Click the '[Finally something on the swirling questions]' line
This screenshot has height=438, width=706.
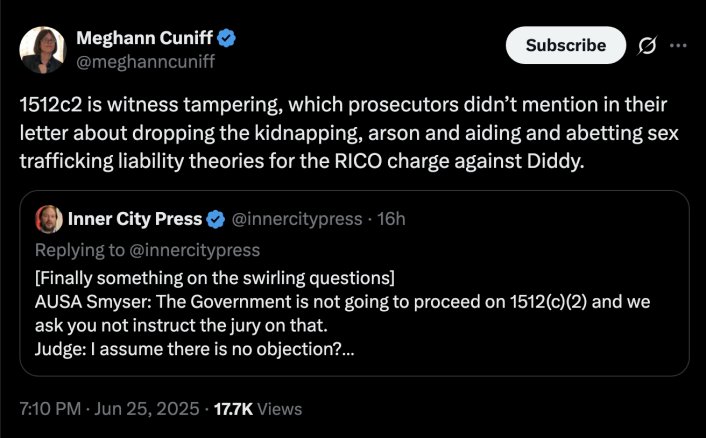point(214,276)
